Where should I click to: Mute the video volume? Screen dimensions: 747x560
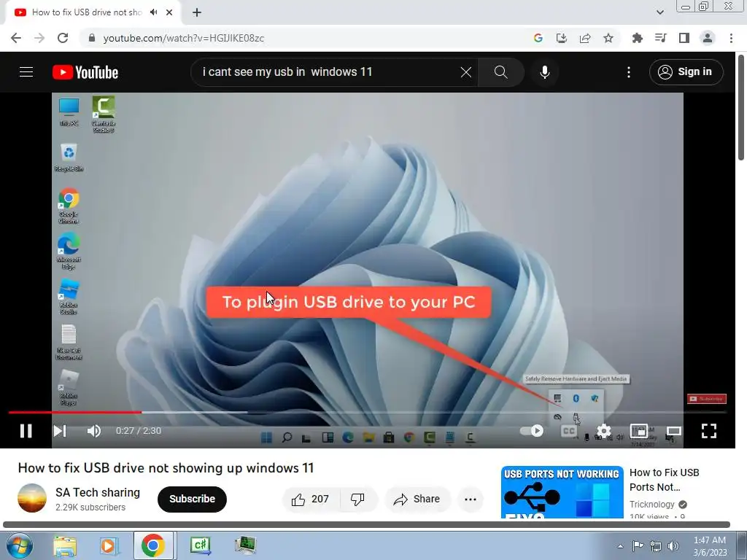[94, 430]
